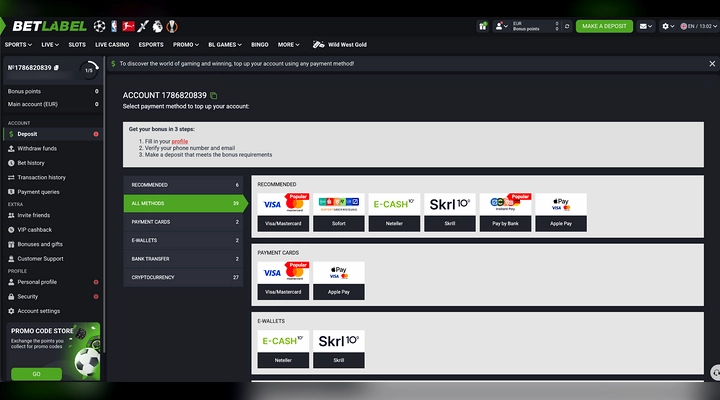The width and height of the screenshot is (720, 400).
Task: Click the NBA league icon in header
Action: click(x=114, y=26)
